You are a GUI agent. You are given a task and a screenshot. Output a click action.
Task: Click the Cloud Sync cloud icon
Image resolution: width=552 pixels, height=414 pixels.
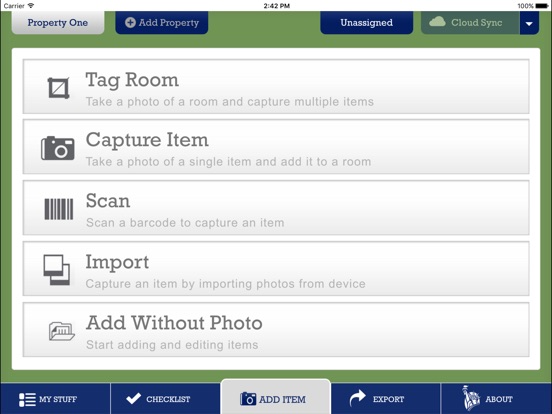pos(437,22)
